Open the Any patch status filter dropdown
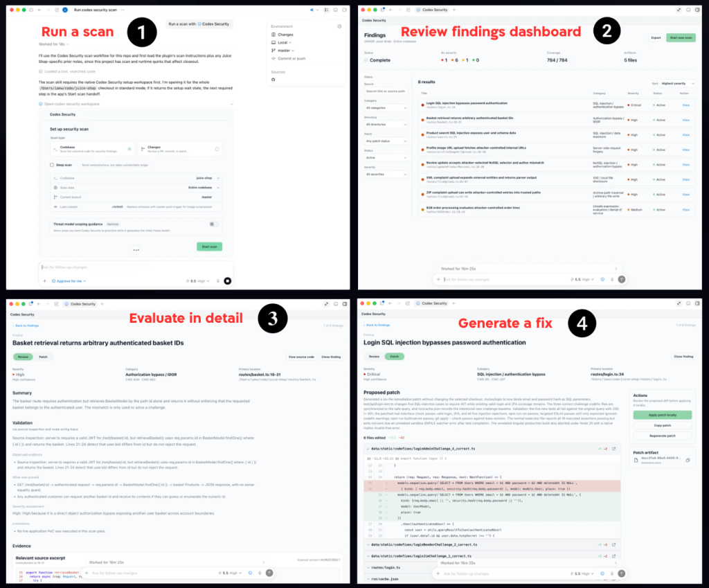The image size is (709, 588). pyautogui.click(x=386, y=141)
